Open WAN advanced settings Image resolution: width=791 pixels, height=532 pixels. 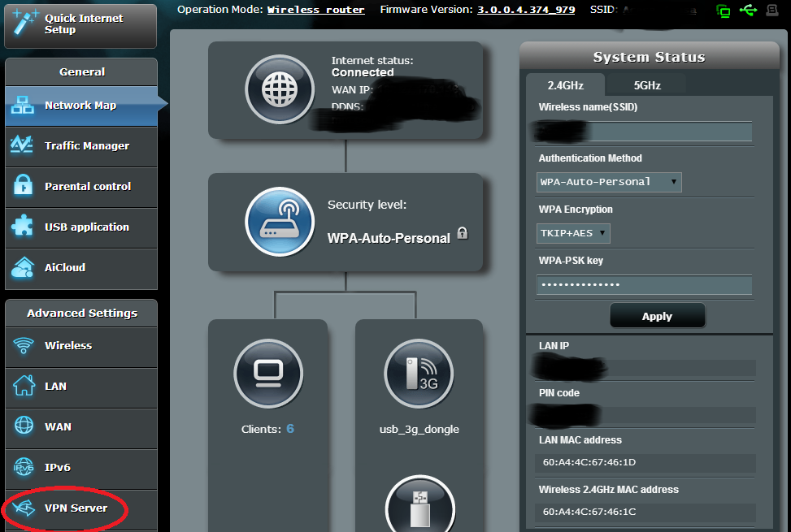tap(81, 427)
